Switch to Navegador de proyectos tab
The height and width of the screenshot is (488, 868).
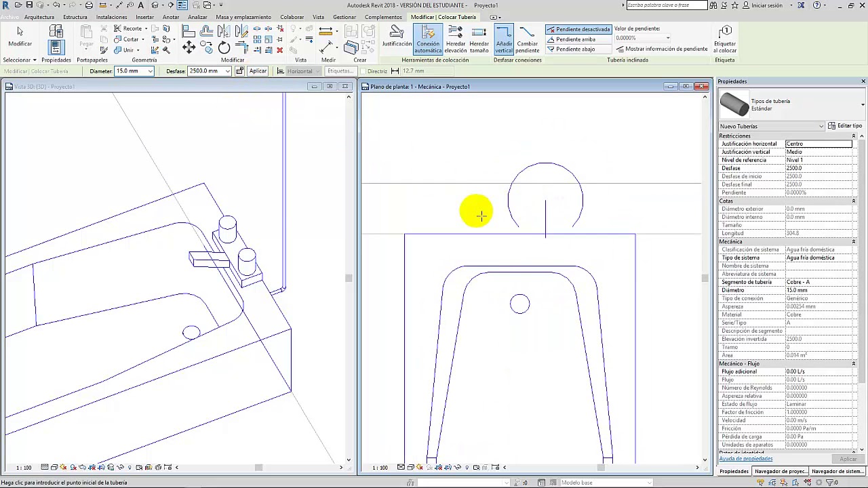click(781, 472)
